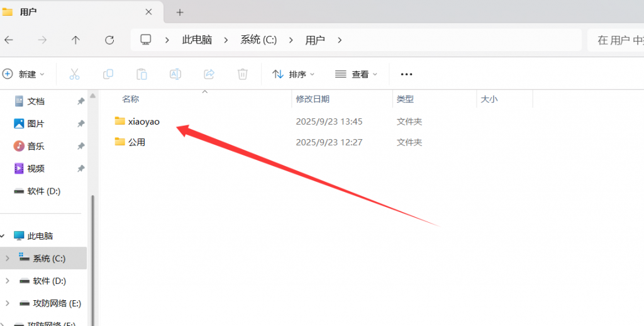Open the three-dot more options menu
This screenshot has height=326, width=644.
click(x=407, y=74)
